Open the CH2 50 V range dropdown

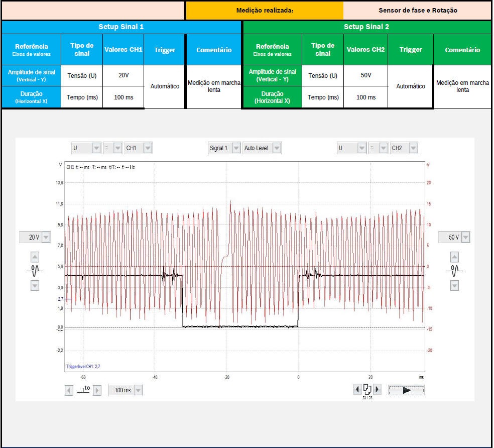coord(465,237)
